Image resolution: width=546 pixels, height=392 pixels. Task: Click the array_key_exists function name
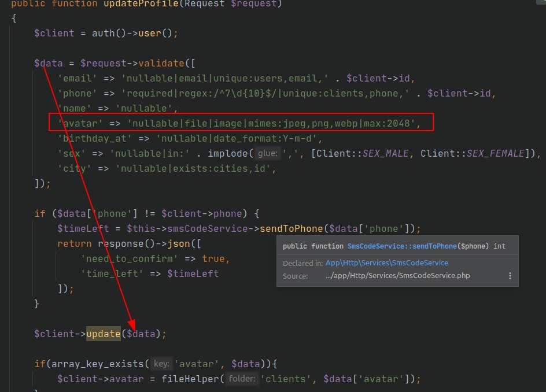[98, 364]
